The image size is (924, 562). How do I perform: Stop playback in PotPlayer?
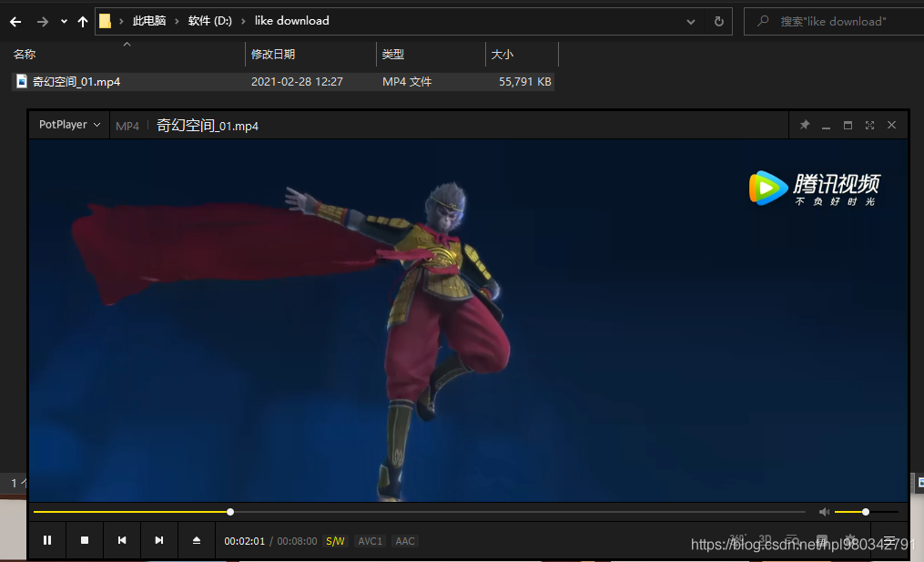tap(85, 540)
